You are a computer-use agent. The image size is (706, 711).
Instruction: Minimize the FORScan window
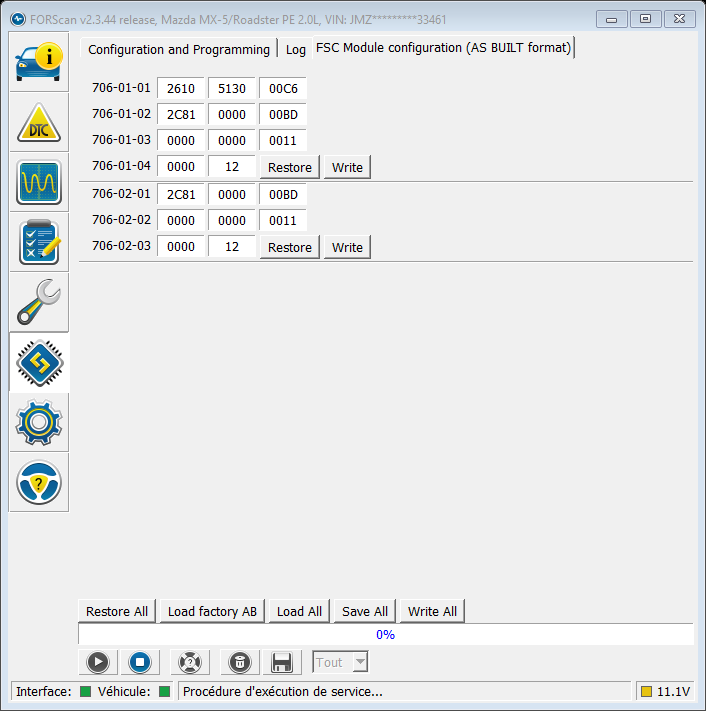[611, 19]
